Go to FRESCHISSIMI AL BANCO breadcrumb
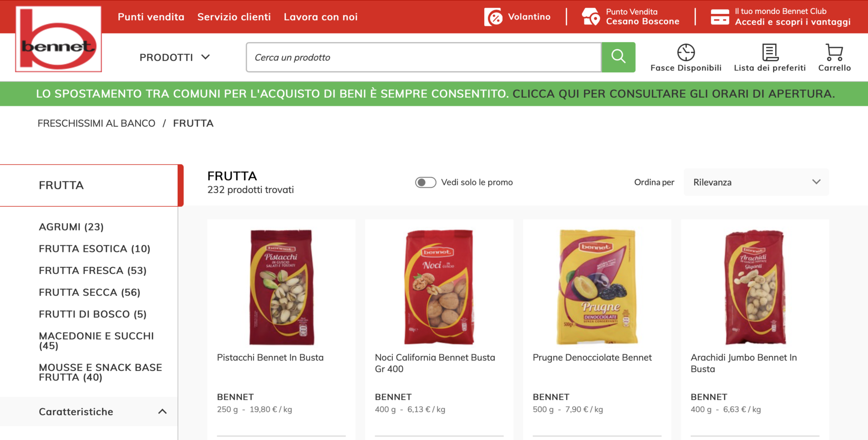 pos(96,123)
